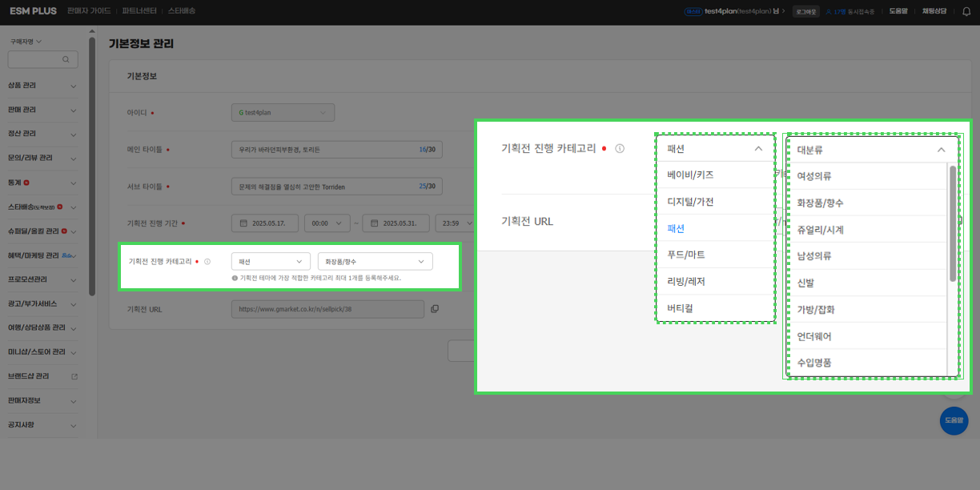Click the 로그아웃 button

tap(805, 12)
